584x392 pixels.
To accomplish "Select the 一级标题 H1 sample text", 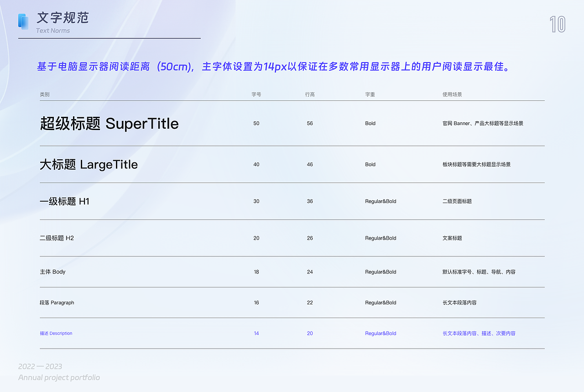I will tap(64, 201).
